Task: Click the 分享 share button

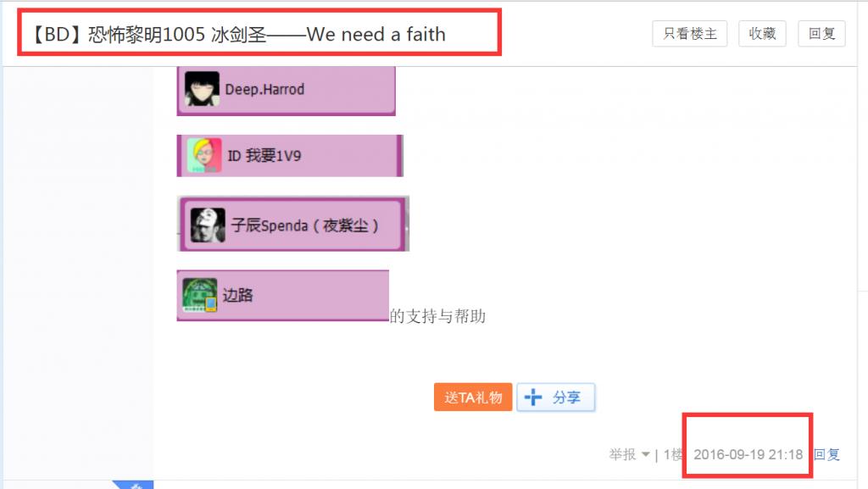Action: point(556,397)
